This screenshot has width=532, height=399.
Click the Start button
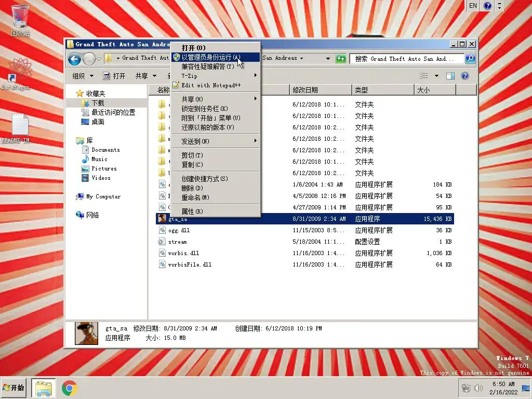pyautogui.click(x=14, y=388)
